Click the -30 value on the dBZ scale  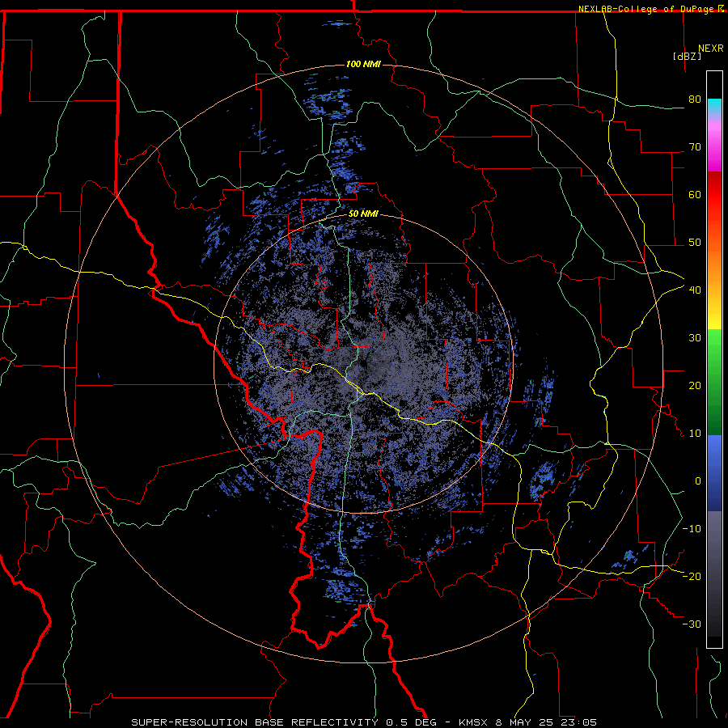pyautogui.click(x=692, y=624)
